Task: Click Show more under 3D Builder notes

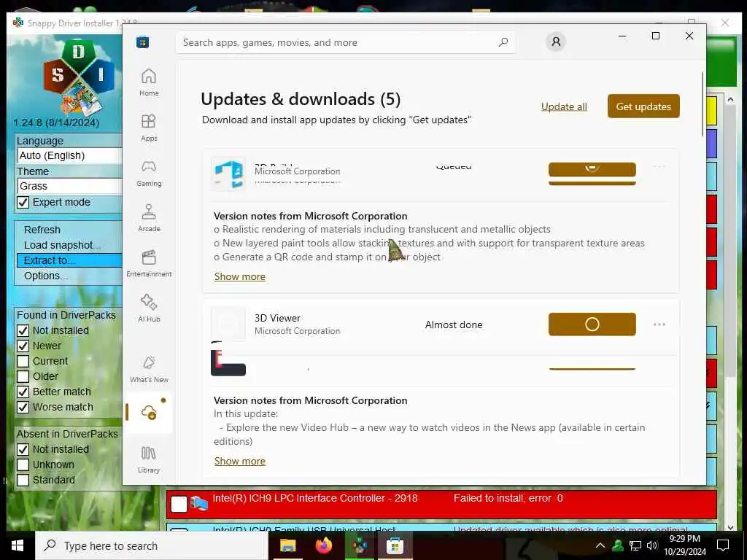Action: coord(239,276)
